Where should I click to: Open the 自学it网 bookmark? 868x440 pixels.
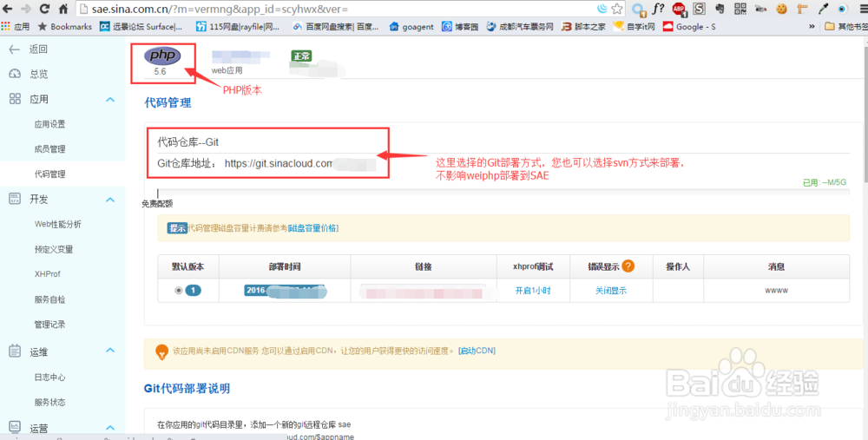(635, 27)
